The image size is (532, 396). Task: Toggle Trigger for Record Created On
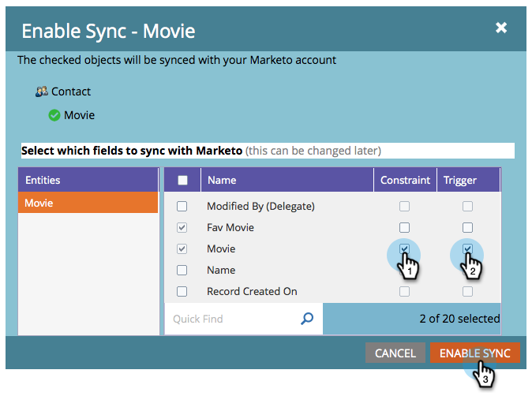click(467, 292)
